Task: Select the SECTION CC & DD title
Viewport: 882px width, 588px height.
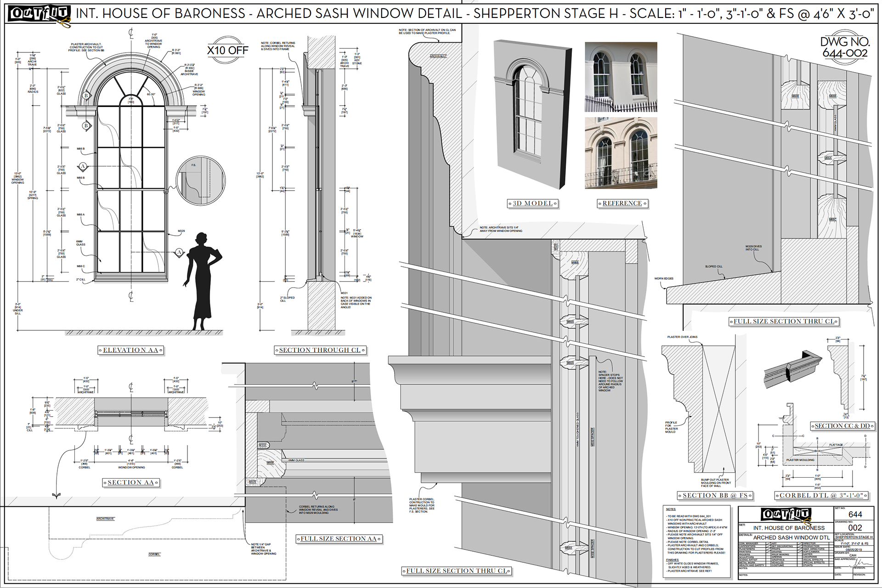Action: (842, 426)
